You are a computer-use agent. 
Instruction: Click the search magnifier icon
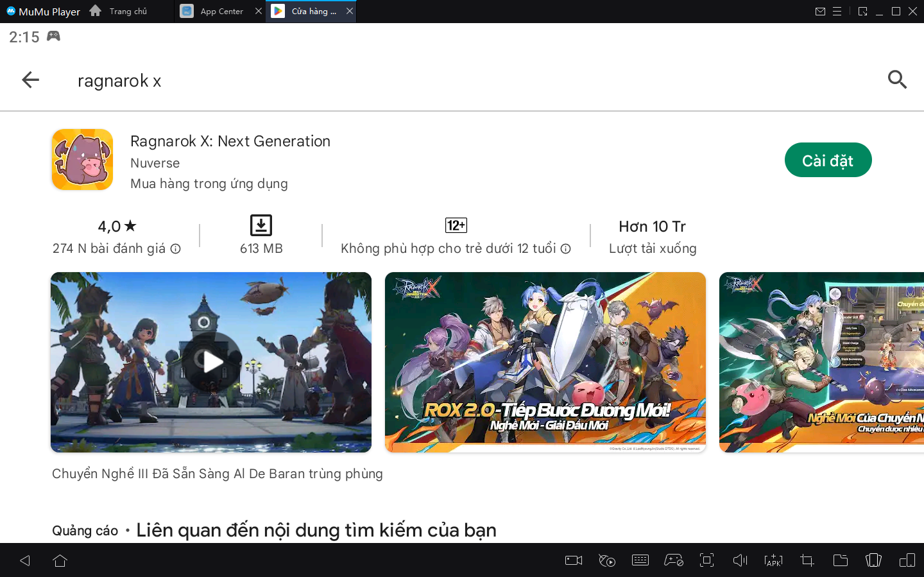tap(897, 80)
